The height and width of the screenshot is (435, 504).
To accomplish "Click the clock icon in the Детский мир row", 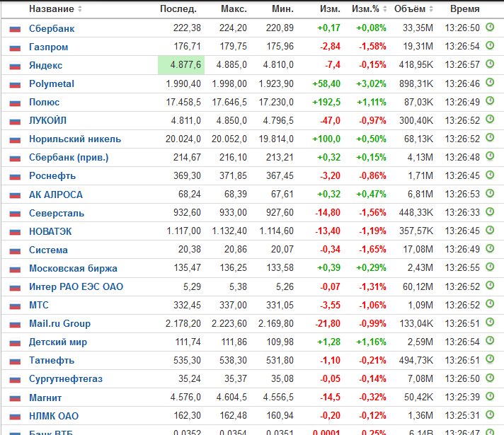I will (x=490, y=340).
